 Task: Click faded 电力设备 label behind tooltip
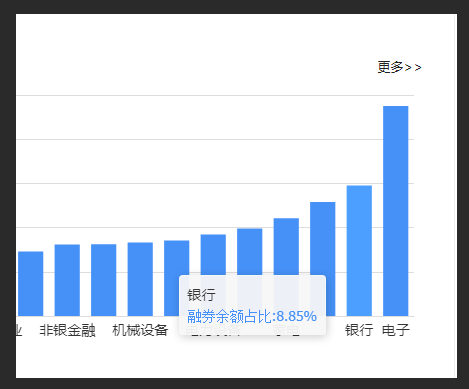213,330
